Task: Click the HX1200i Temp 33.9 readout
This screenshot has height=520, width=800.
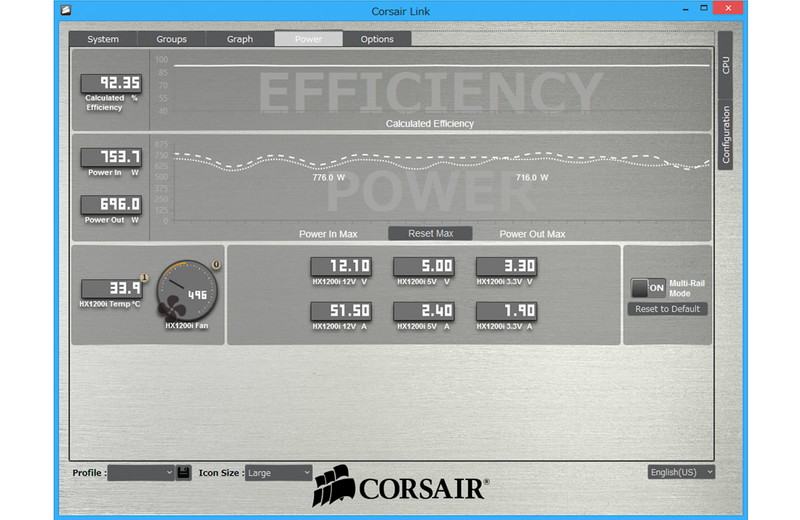Action: (x=111, y=288)
